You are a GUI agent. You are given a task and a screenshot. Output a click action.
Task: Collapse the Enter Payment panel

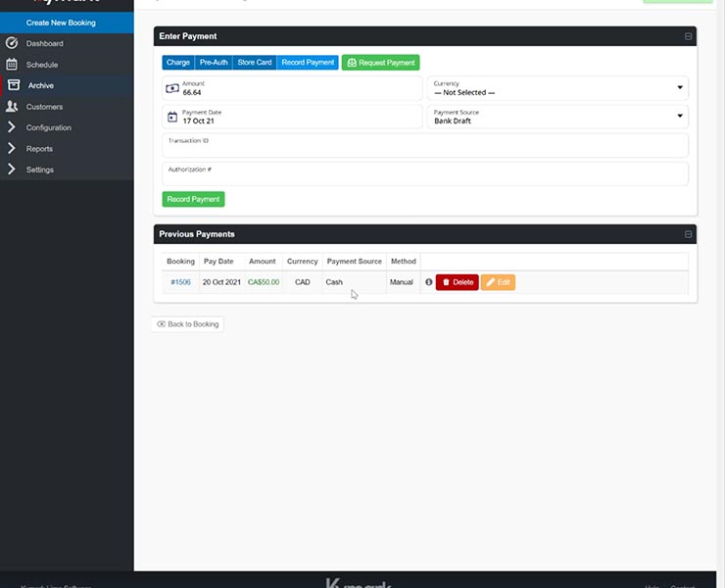[x=688, y=36]
